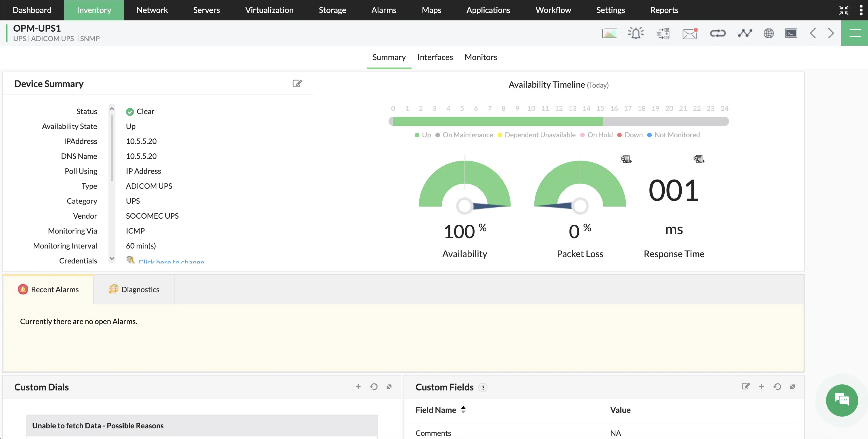Click the Down legend item
Image resolution: width=868 pixels, height=439 pixels.
[630, 135]
